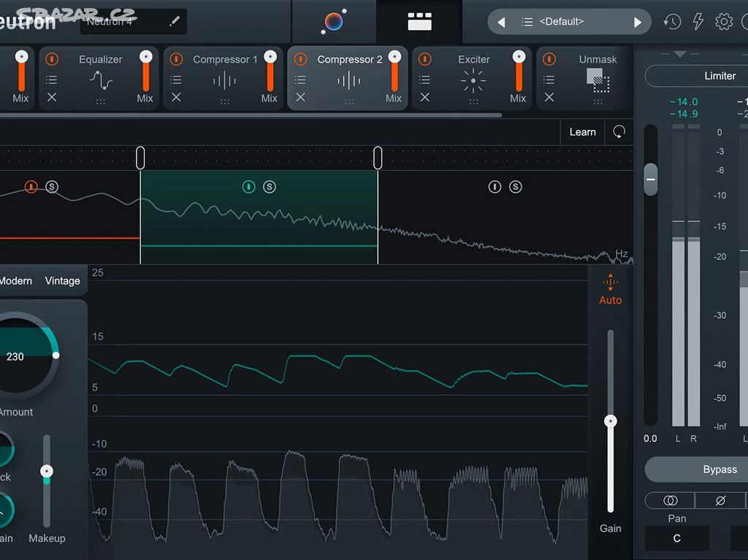Image resolution: width=748 pixels, height=560 pixels.
Task: Click the Unmask module icon
Action: [598, 80]
